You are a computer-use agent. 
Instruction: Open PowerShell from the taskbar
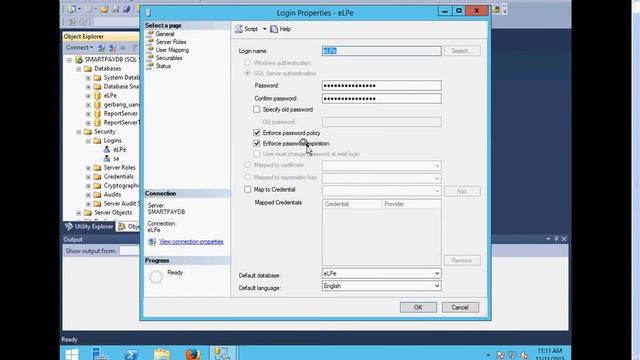click(131, 353)
